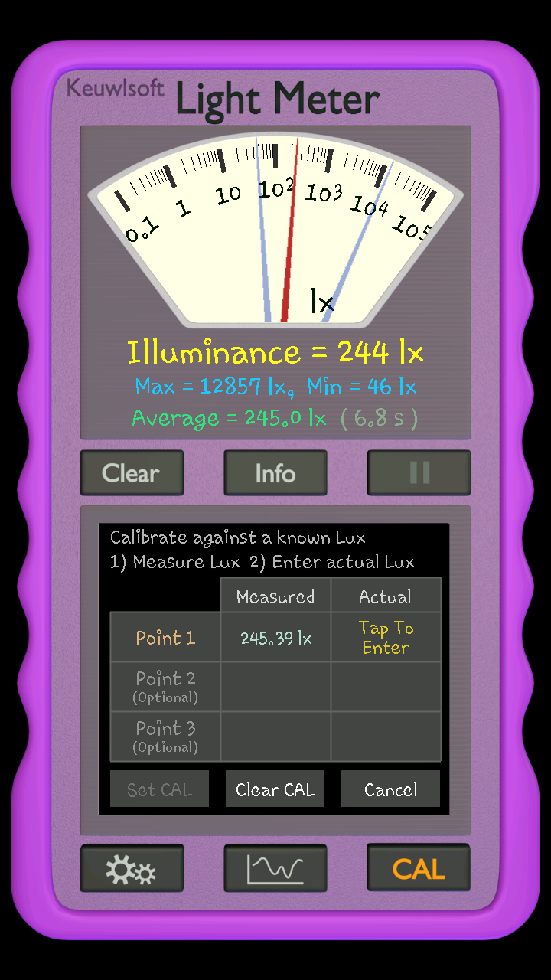Clear the recorded readings

(x=132, y=472)
